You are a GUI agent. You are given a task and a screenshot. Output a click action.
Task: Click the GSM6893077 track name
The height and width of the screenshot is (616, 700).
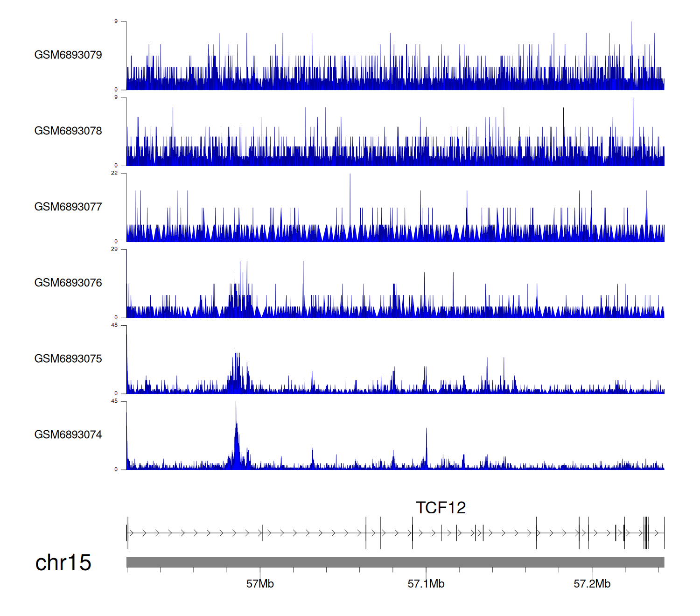[x=68, y=207]
